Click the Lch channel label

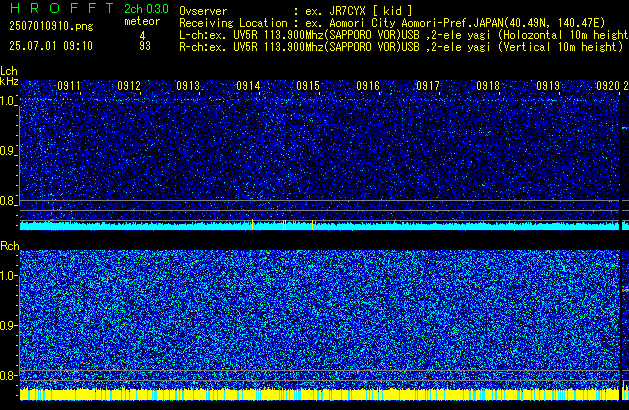(9, 71)
